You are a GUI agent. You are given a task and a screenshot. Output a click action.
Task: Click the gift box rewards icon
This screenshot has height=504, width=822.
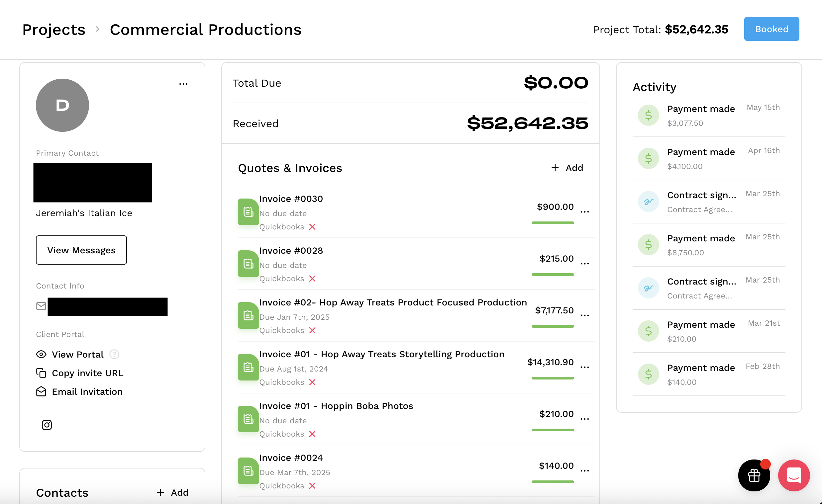pyautogui.click(x=754, y=475)
